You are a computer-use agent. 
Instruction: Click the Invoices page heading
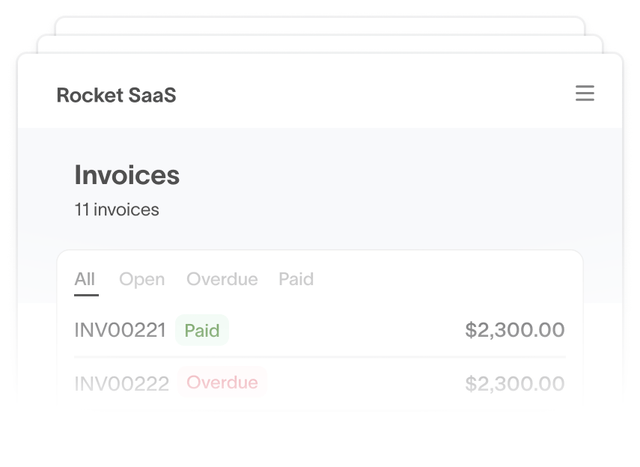[127, 175]
